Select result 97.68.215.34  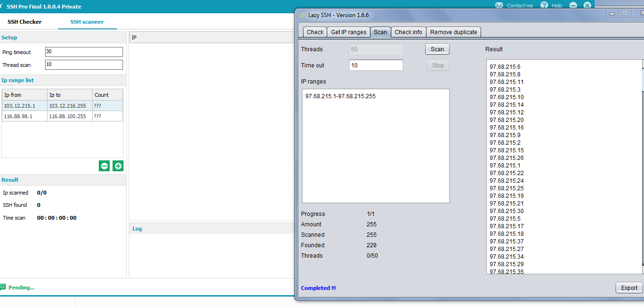pos(507,257)
